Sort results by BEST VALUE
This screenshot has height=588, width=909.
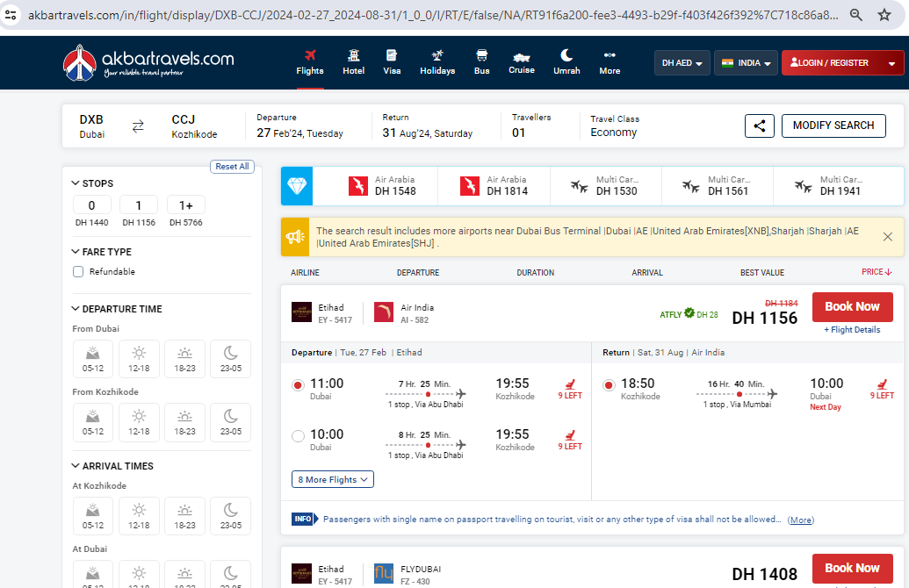pyautogui.click(x=761, y=272)
